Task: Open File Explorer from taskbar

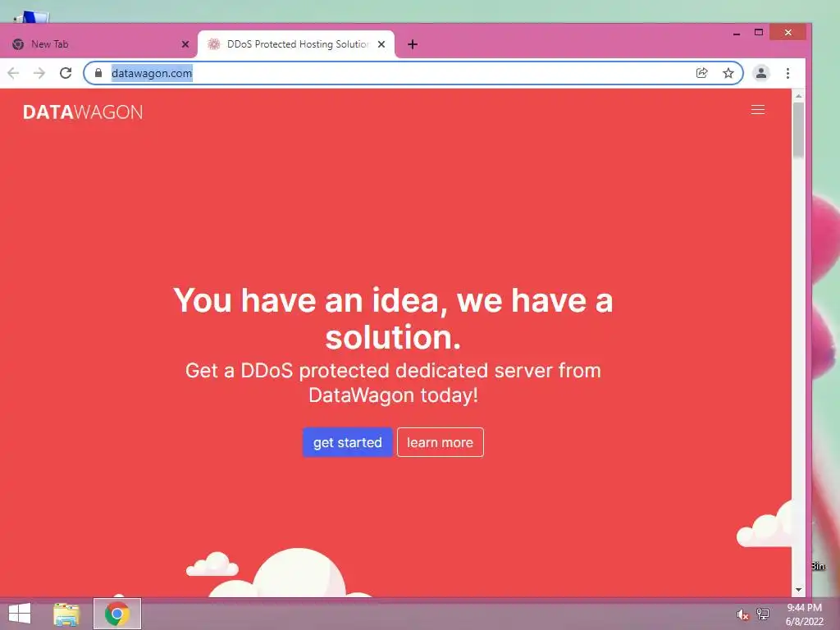Action: tap(66, 614)
